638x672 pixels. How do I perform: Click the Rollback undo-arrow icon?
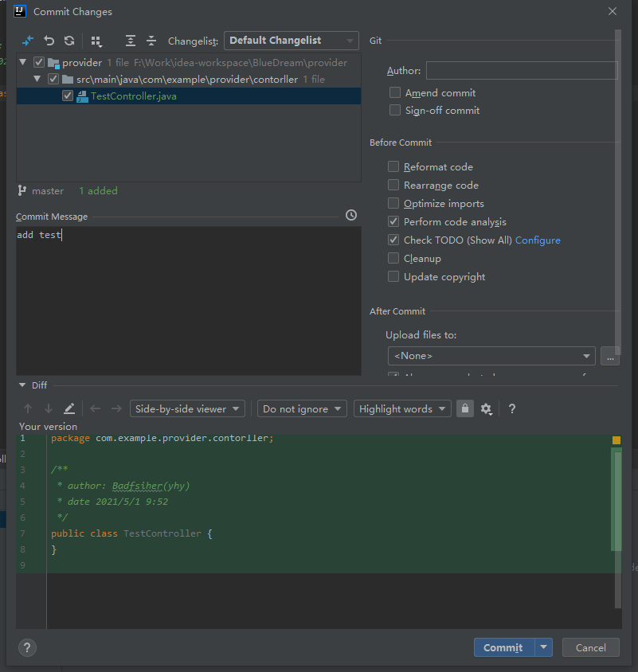[x=49, y=41]
